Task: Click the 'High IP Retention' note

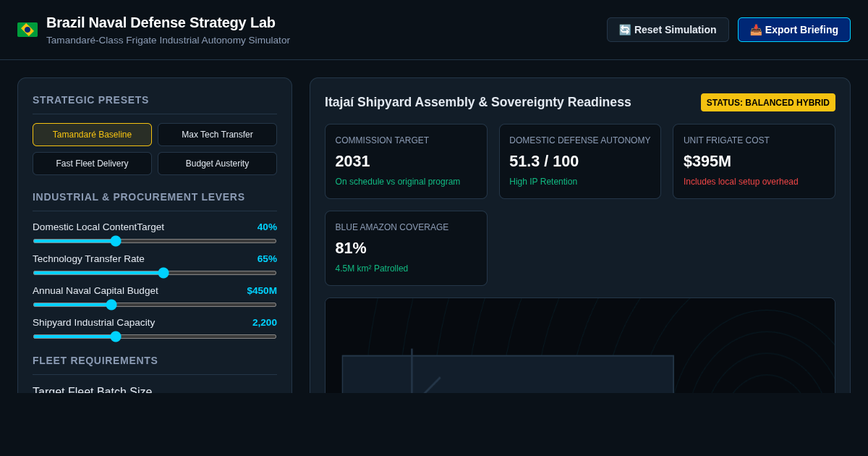Action: (x=543, y=182)
